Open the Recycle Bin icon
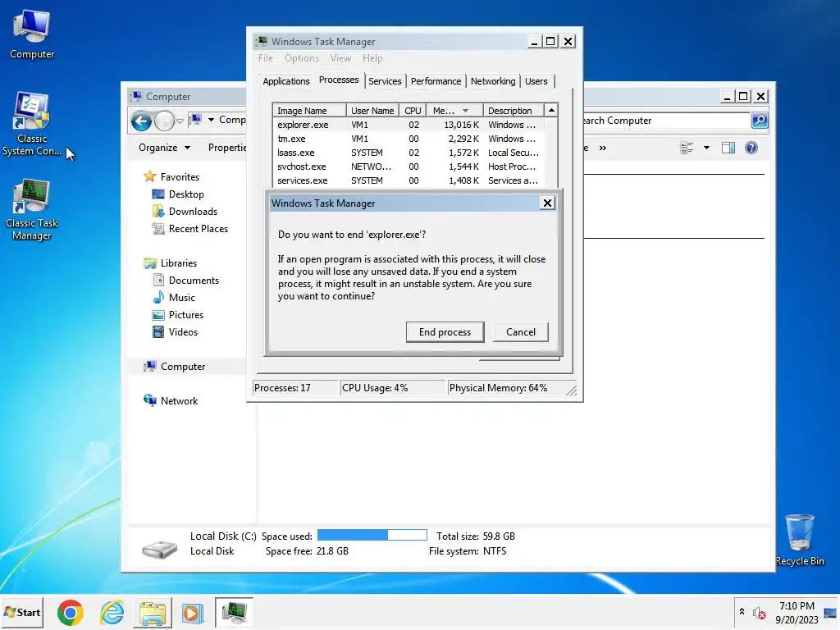This screenshot has width=840, height=630. (x=799, y=540)
